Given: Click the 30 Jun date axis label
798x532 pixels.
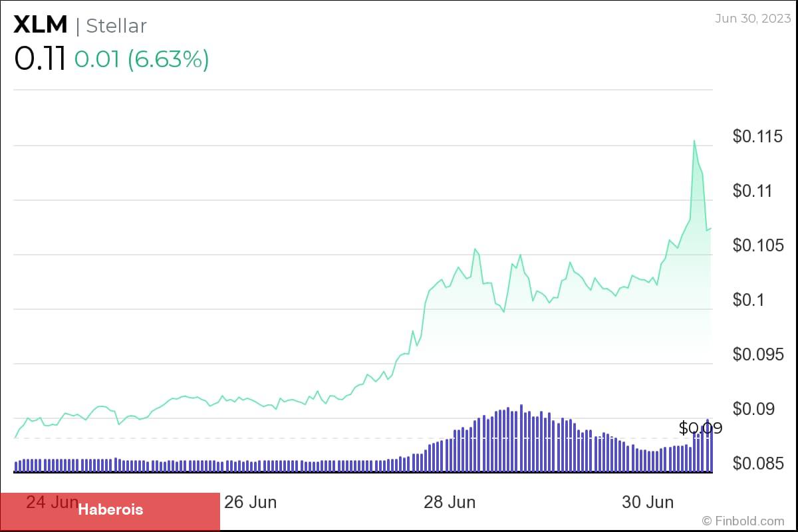Looking at the screenshot, I should (x=648, y=502).
